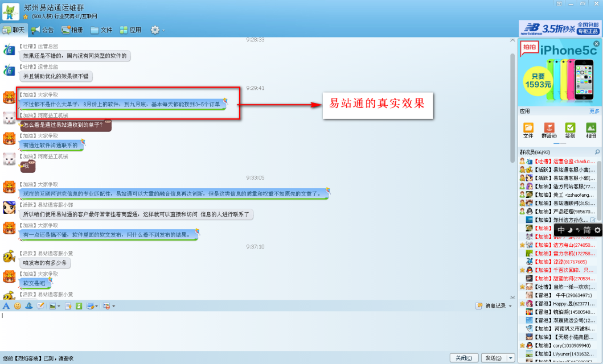The width and height of the screenshot is (603, 364).
Task: Expand the send image dropdown arrow
Action: point(59,307)
